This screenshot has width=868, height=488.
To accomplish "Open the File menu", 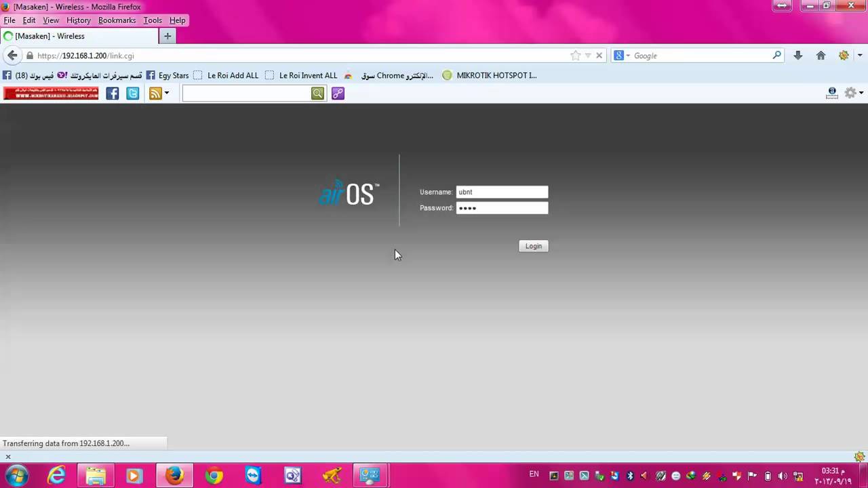I will tap(9, 20).
